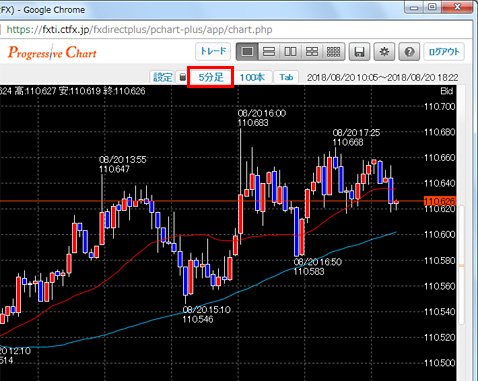The image size is (478, 381).
Task: Toggle the small calculator icon beside 設定
Action: point(182,77)
